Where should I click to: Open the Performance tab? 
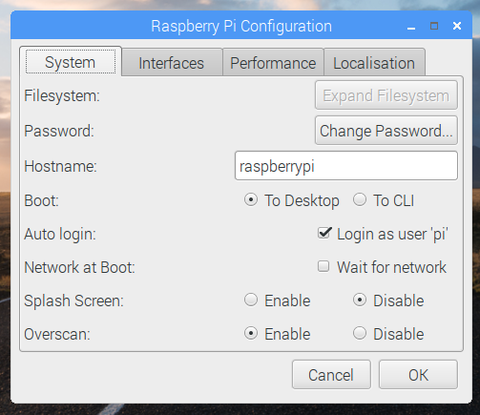pos(273,63)
